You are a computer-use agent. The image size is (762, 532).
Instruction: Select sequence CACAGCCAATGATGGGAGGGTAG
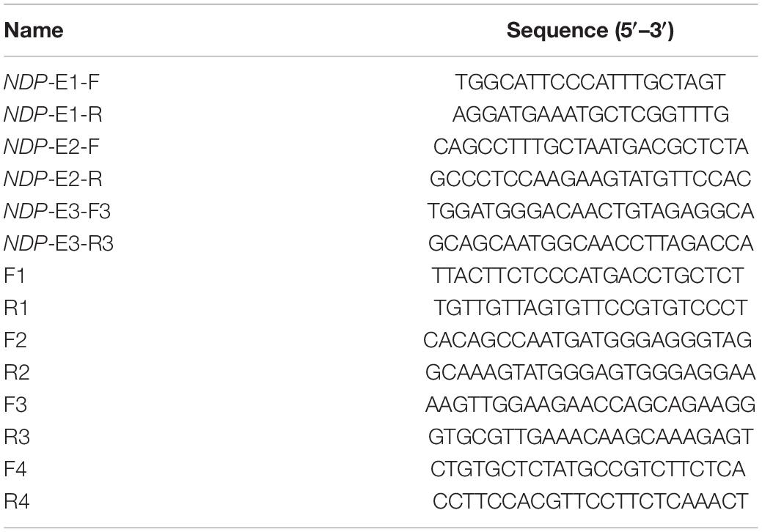(587, 340)
